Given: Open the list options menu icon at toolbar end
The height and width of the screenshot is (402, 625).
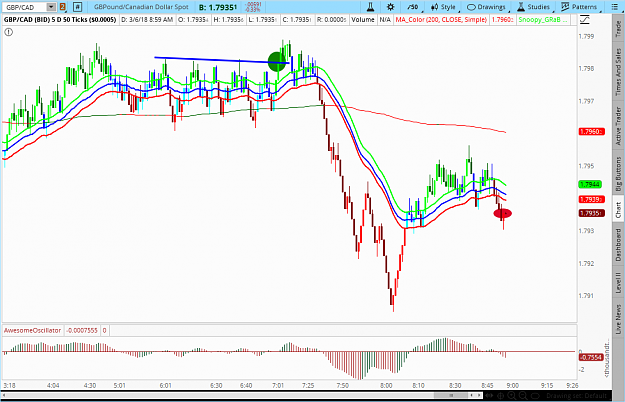Looking at the screenshot, I should (614, 7).
